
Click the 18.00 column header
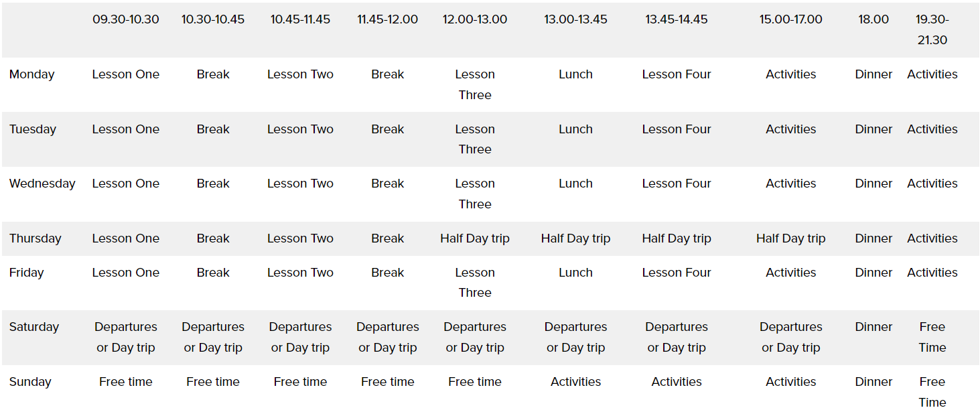(x=873, y=19)
